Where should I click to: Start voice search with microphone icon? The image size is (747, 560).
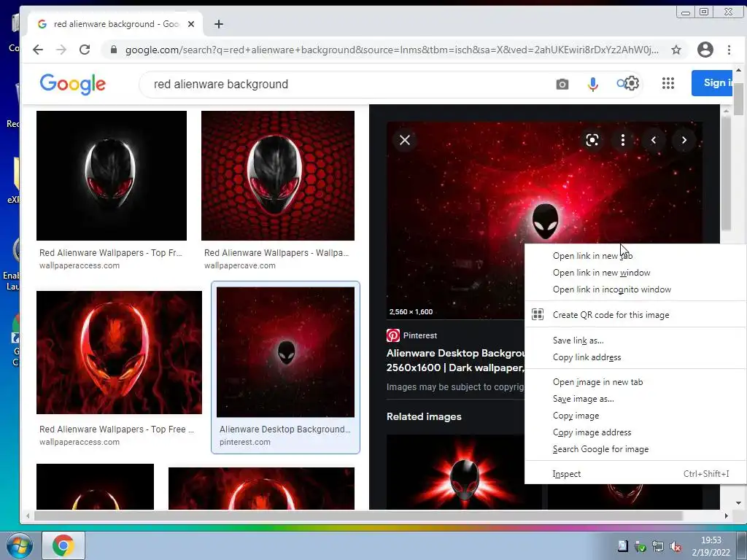[x=592, y=85]
